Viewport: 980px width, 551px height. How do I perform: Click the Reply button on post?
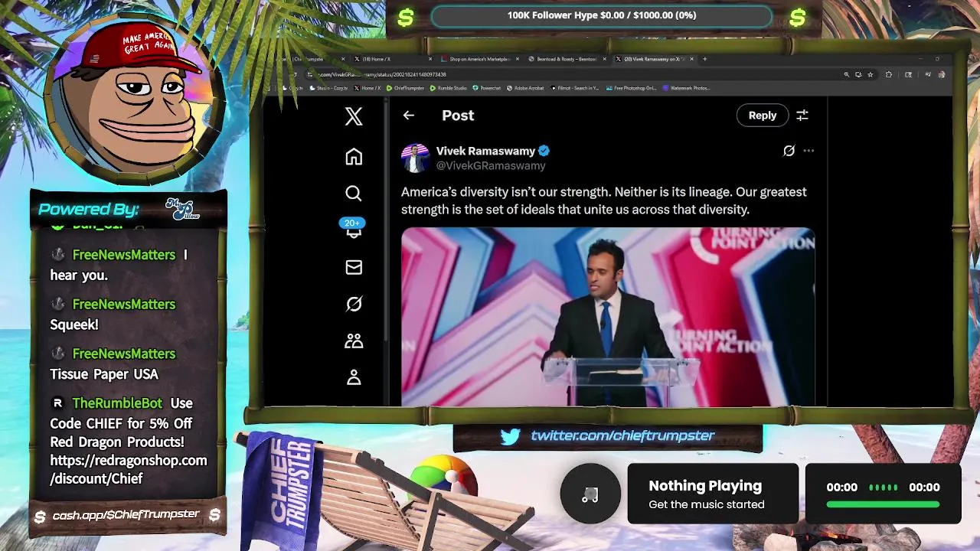[x=762, y=116]
